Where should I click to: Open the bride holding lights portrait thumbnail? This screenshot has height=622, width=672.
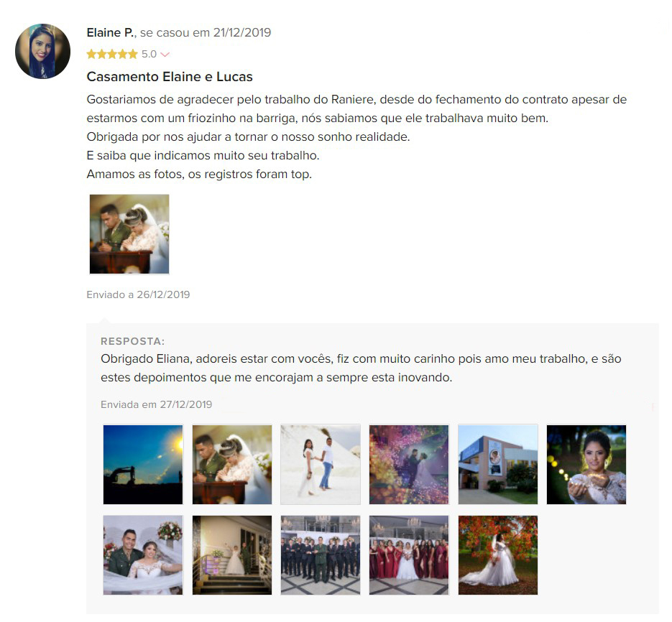tap(586, 465)
